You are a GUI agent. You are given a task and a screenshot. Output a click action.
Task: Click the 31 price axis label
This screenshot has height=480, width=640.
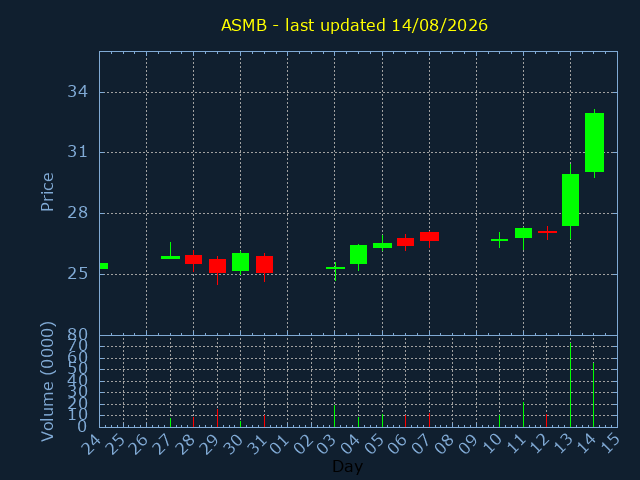tap(78, 152)
